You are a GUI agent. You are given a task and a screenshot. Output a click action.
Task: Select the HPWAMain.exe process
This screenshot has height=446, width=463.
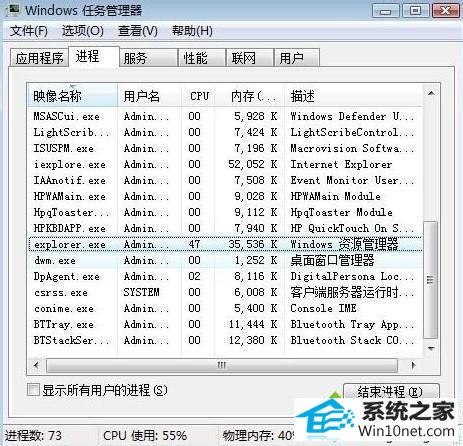coord(225,196)
